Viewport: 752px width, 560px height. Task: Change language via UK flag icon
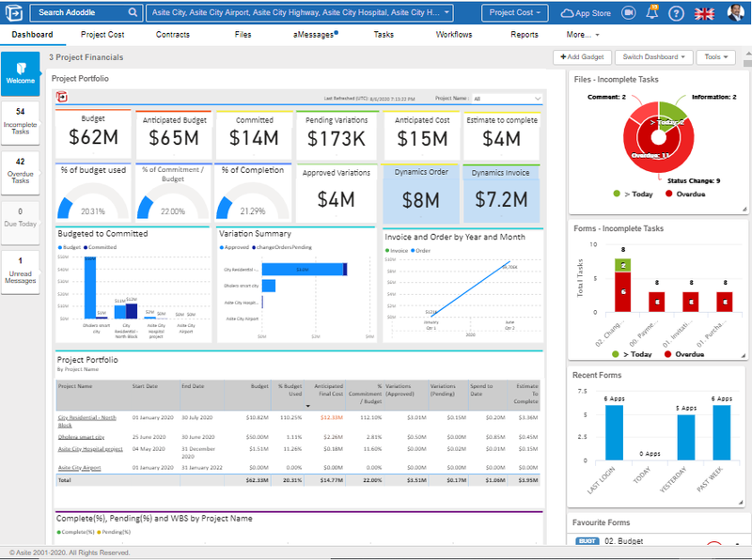[704, 13]
